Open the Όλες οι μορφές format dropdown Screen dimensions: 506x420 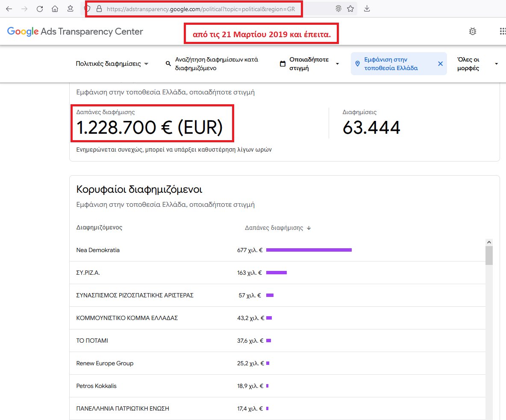[x=477, y=64]
